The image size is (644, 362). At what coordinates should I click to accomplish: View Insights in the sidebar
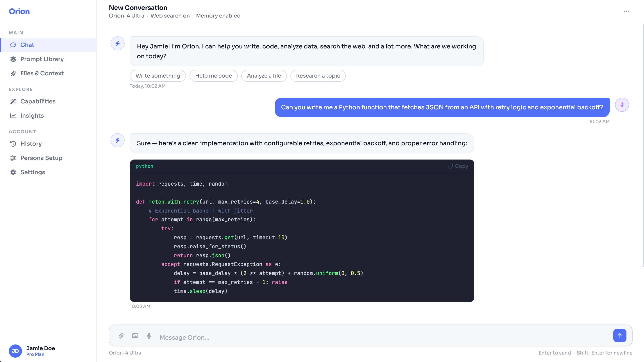pos(48,116)
